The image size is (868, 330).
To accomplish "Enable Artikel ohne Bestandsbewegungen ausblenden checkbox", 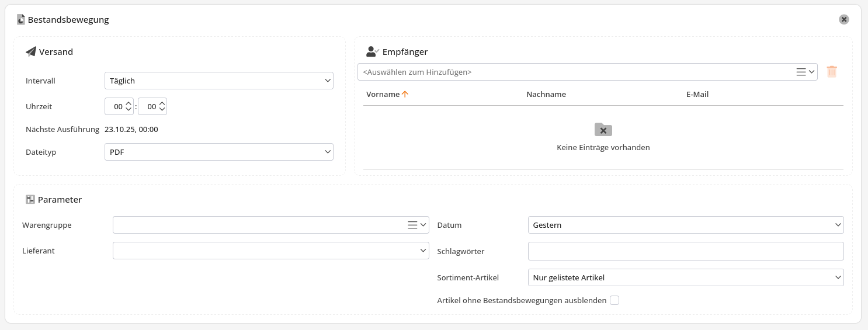I will [614, 300].
